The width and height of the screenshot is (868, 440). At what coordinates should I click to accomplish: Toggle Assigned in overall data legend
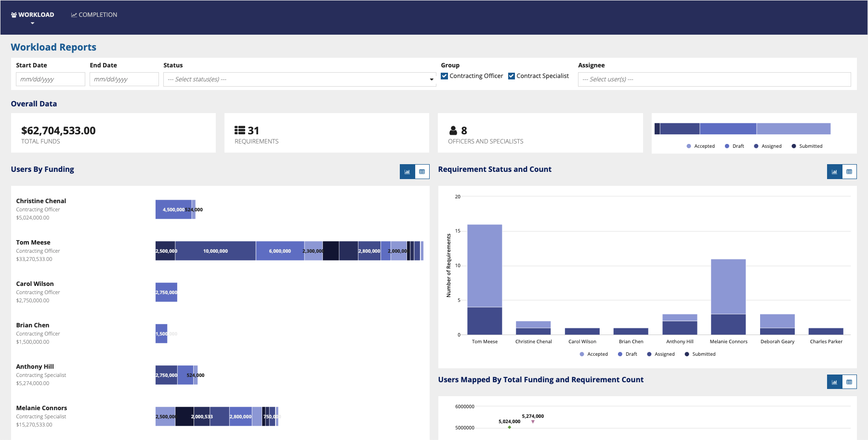click(x=768, y=146)
